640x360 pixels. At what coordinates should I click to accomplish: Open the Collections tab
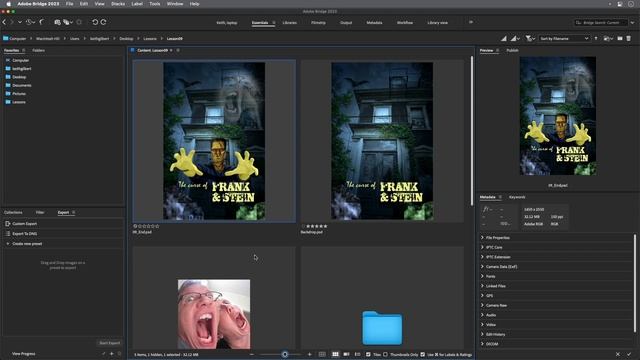[x=13, y=212]
